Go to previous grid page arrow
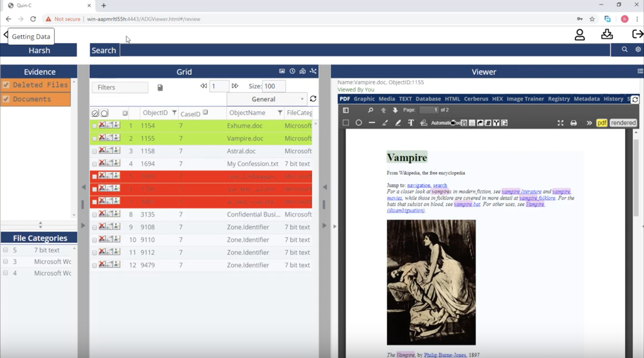 [204, 86]
